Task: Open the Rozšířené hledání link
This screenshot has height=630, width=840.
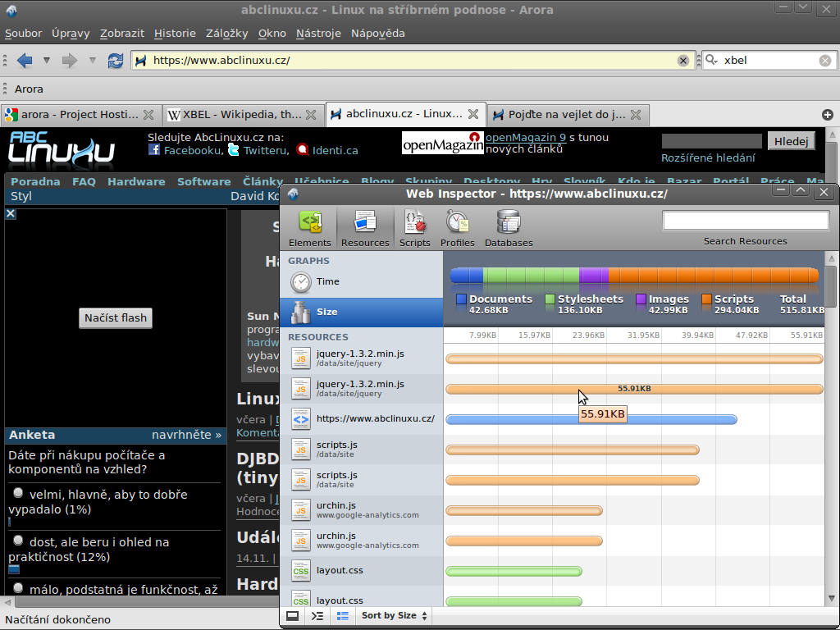Action: tap(708, 158)
